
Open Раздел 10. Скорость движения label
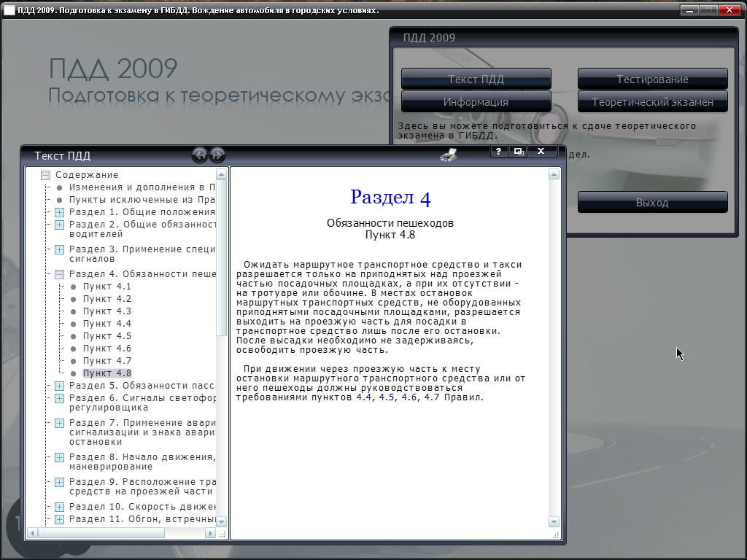coord(142,506)
